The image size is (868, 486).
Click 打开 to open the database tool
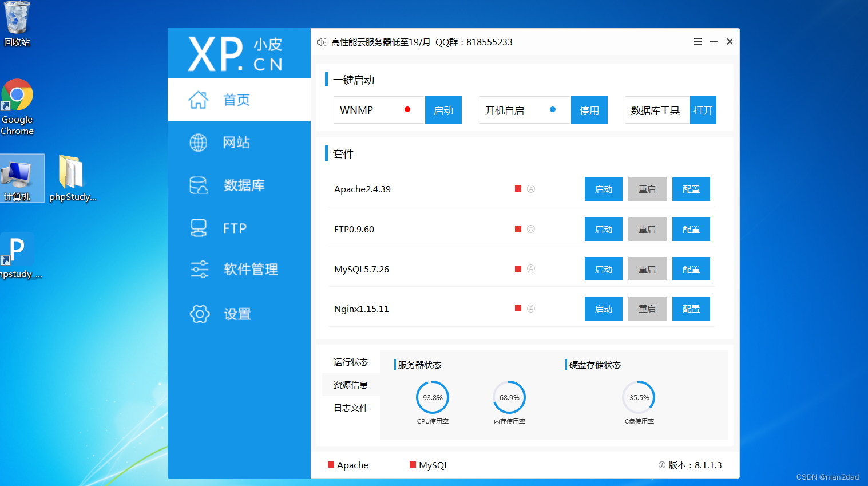(x=703, y=110)
